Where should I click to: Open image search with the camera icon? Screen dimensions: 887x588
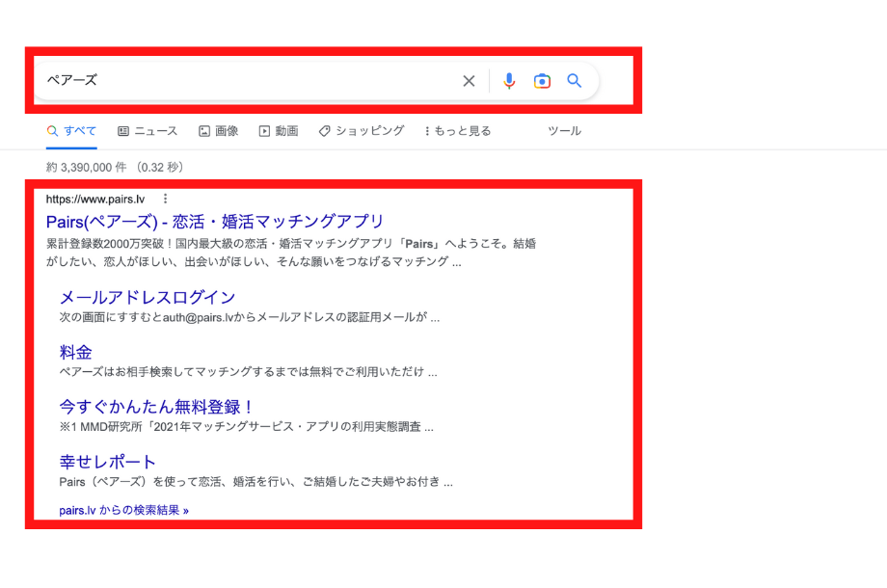click(542, 81)
